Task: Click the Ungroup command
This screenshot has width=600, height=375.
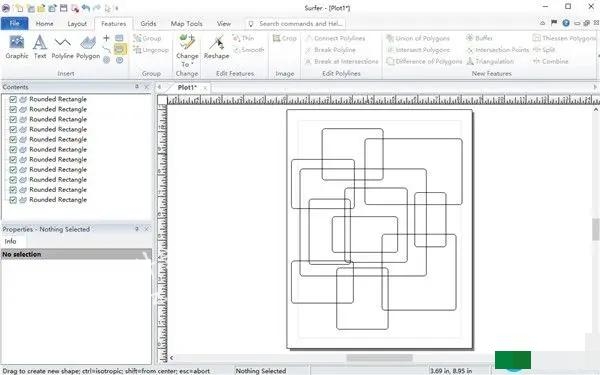Action: pyautogui.click(x=151, y=50)
